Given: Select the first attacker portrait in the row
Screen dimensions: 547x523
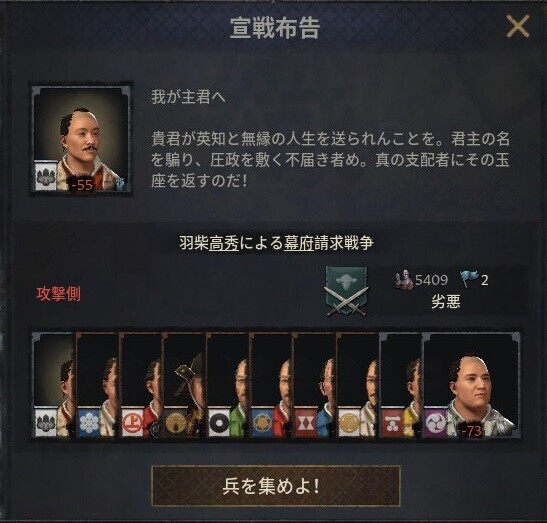Looking at the screenshot, I should click(x=54, y=385).
